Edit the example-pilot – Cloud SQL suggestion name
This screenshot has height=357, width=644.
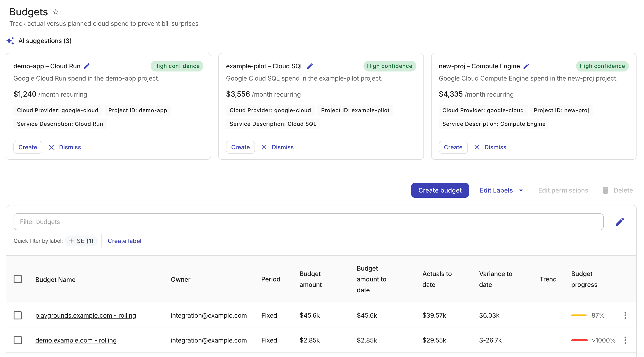(x=310, y=66)
